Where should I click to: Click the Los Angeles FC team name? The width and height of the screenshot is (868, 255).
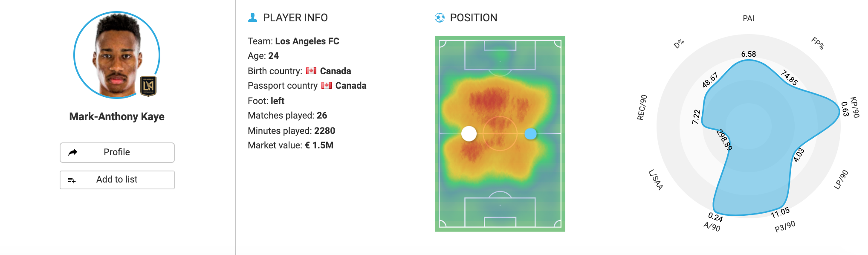(x=307, y=41)
